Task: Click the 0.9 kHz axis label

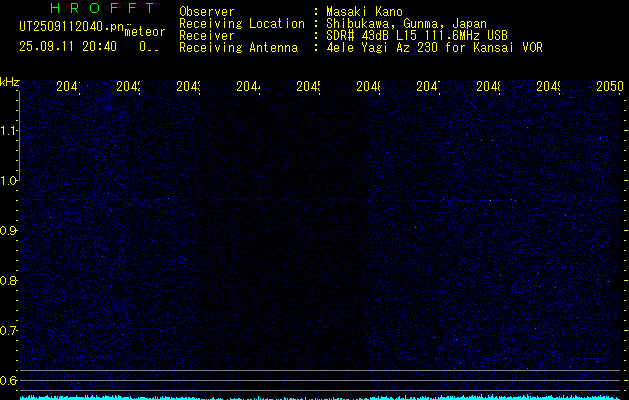Action: point(8,230)
